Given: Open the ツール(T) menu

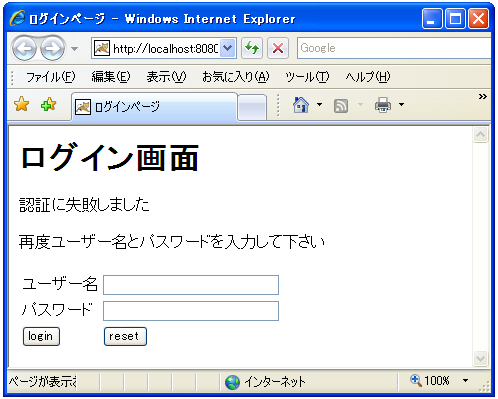Looking at the screenshot, I should (307, 77).
